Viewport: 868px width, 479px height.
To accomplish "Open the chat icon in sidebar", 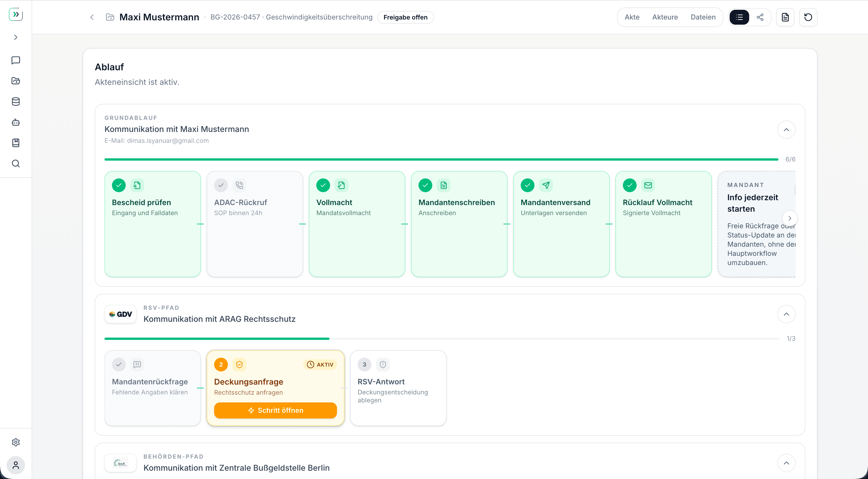I will [15, 60].
